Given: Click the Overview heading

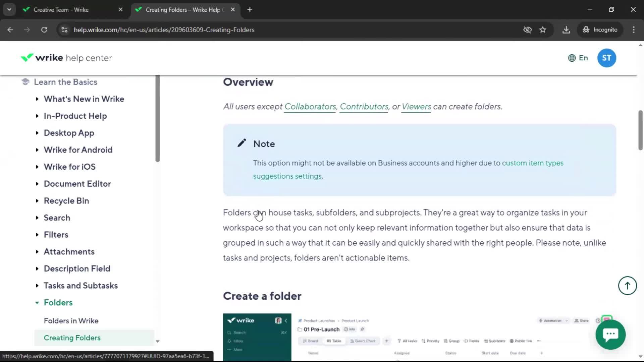Looking at the screenshot, I should [248, 82].
